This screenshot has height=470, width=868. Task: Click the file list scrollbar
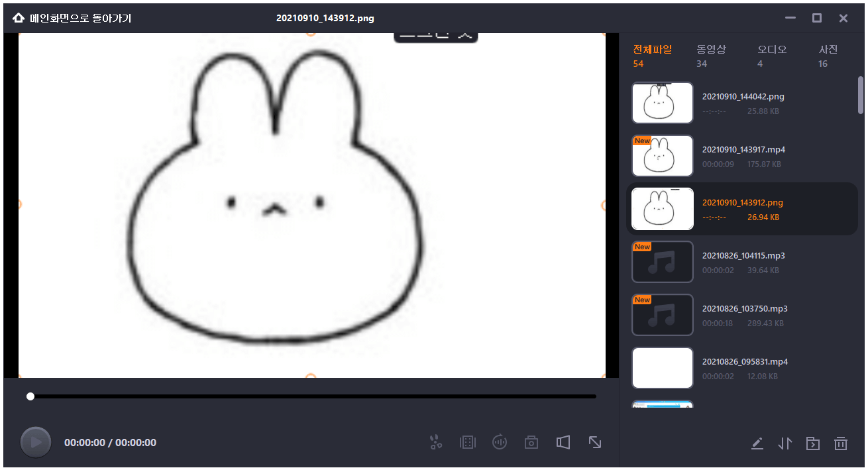(x=861, y=95)
